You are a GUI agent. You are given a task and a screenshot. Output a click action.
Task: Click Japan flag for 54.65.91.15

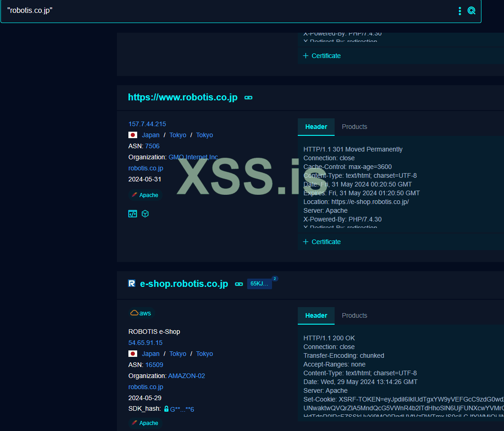click(x=133, y=354)
